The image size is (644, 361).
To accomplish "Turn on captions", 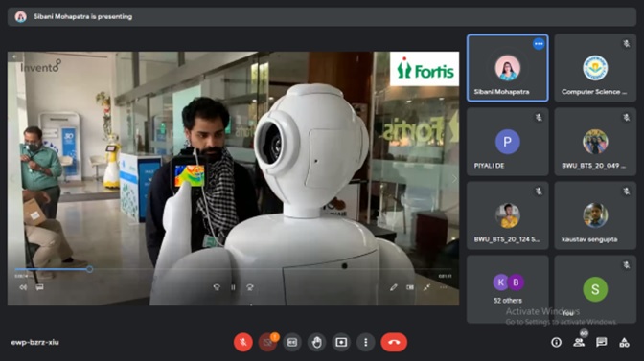I will pyautogui.click(x=292, y=342).
